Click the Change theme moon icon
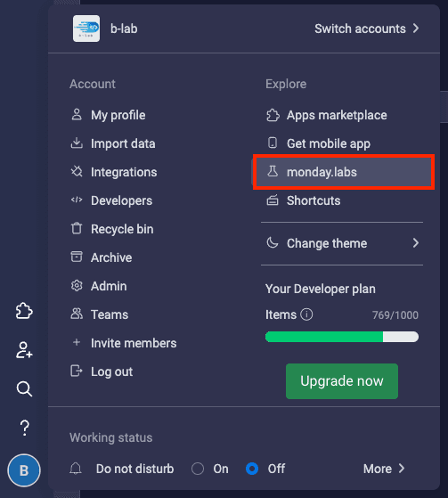 click(273, 243)
